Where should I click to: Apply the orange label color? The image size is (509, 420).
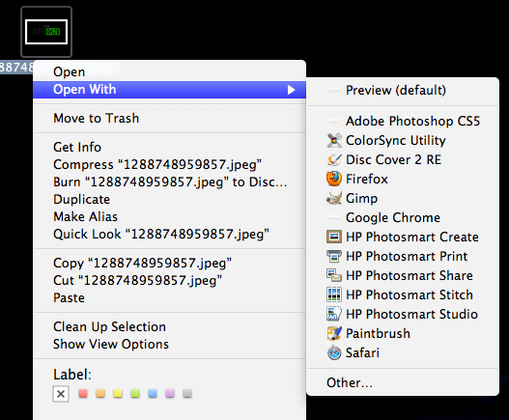pos(100,394)
